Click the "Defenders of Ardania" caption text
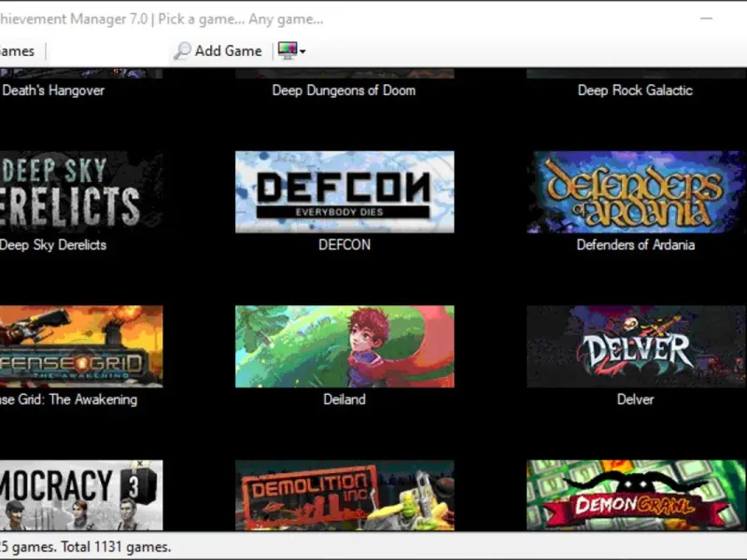This screenshot has width=747, height=560. (636, 245)
